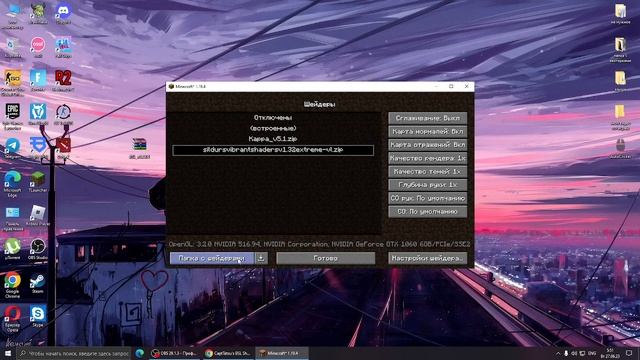Click the shader download icon button
640x360 pixels.
pyautogui.click(x=261, y=258)
